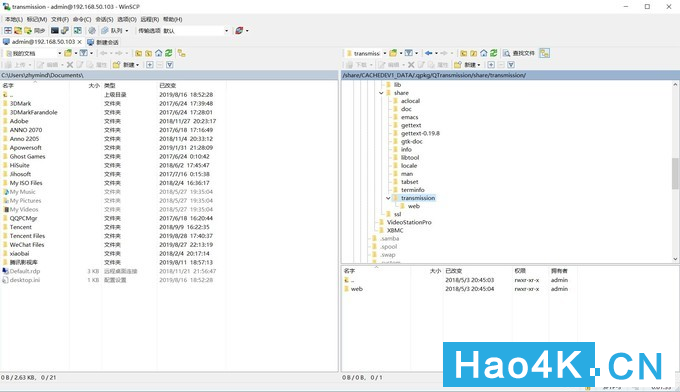The width and height of the screenshot is (680, 392).
Task: Click the 查找文件 find files button
Action: (x=519, y=53)
